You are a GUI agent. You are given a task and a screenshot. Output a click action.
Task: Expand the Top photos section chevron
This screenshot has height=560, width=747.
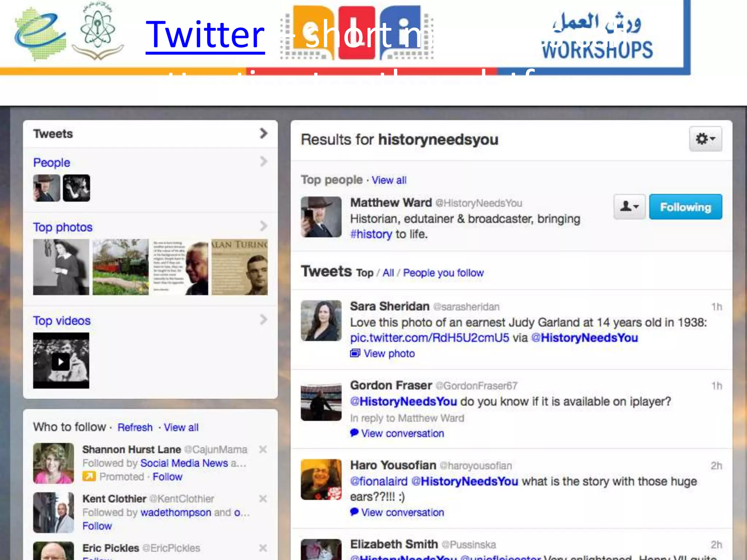[263, 226]
